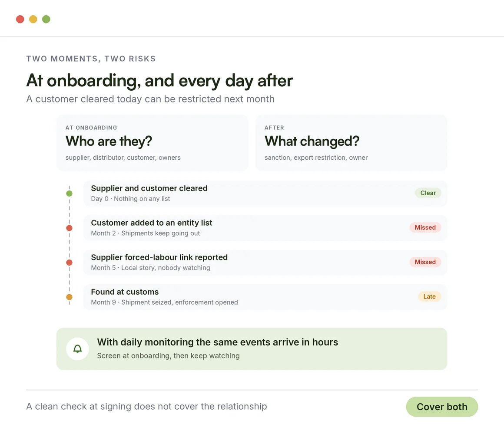The image size is (504, 434).
Task: Open the Found at customs row
Action: [265, 297]
